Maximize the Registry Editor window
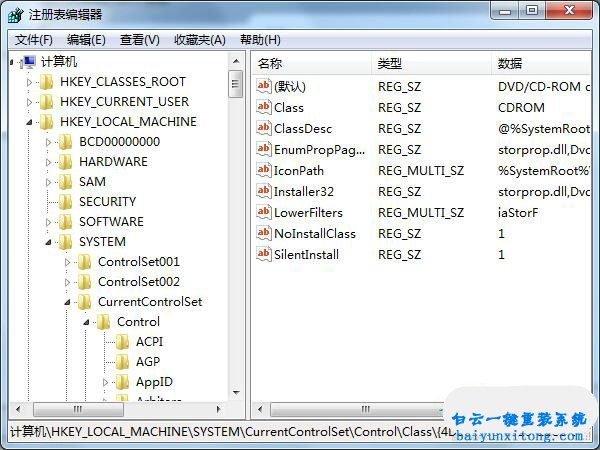This screenshot has height=450, width=600. pos(532,10)
